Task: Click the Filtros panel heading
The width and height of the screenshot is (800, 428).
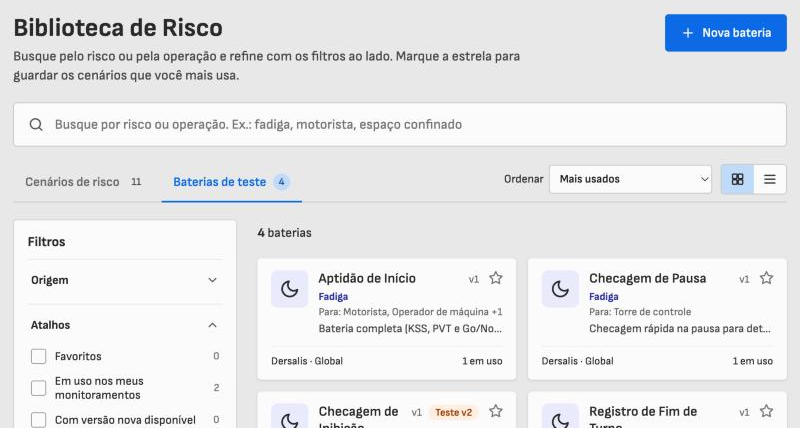Action: coord(46,242)
